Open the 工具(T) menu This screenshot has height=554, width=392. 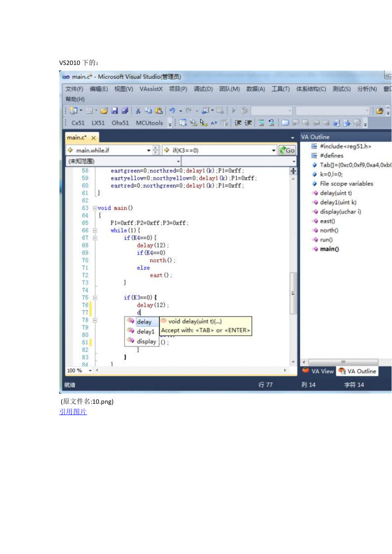[281, 89]
